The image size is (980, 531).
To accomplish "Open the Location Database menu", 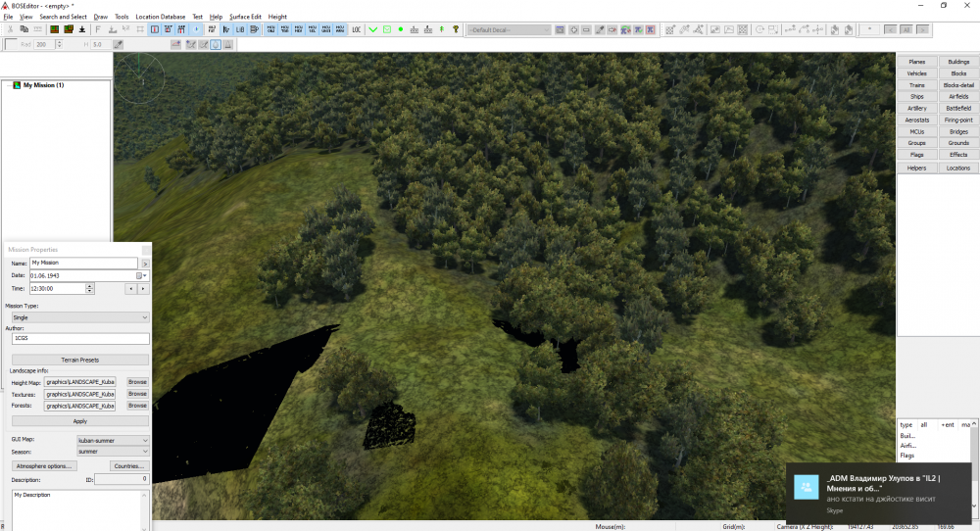I will coord(160,17).
